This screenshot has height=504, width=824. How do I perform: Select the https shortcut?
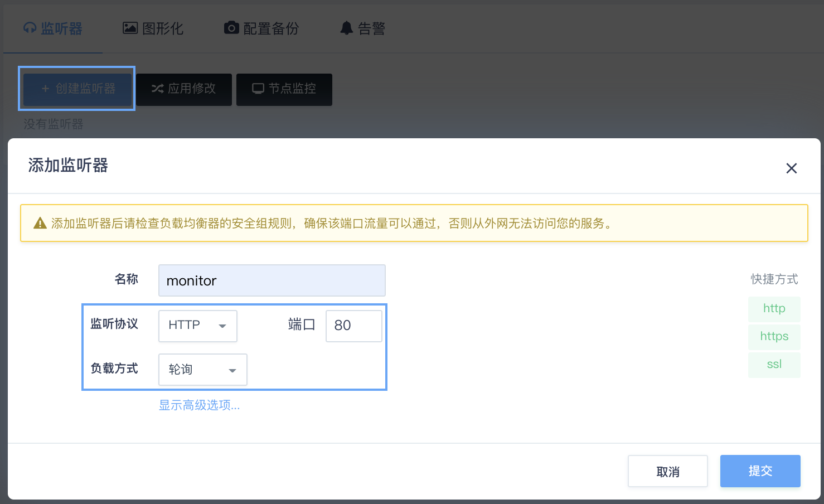[x=774, y=337]
